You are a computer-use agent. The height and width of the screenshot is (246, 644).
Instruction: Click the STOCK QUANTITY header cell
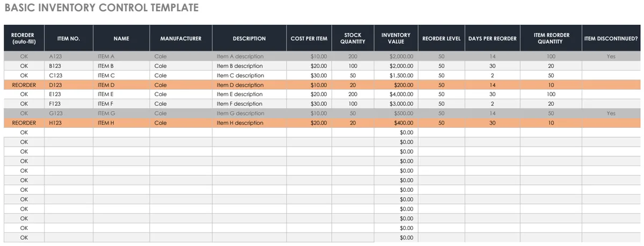tap(353, 38)
